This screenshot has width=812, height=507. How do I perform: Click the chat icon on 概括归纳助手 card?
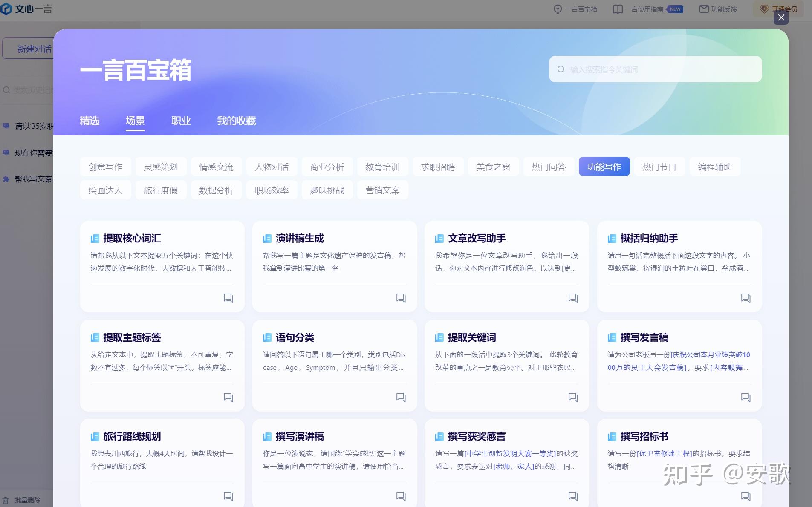tap(746, 298)
